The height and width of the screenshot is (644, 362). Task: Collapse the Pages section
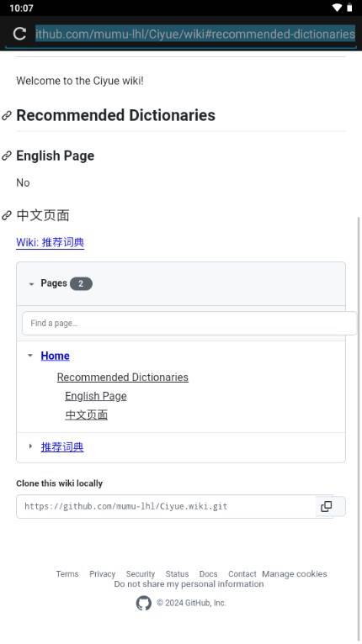pyautogui.click(x=32, y=284)
